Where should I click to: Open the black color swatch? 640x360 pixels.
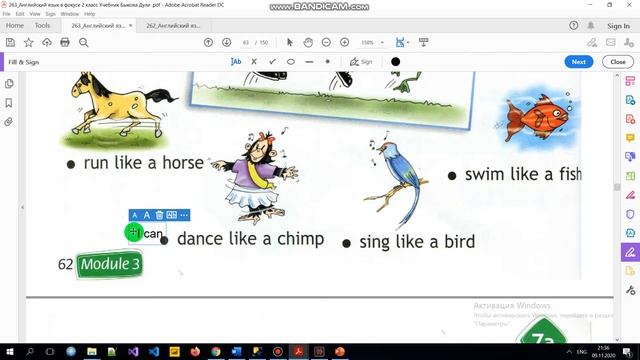coord(395,62)
